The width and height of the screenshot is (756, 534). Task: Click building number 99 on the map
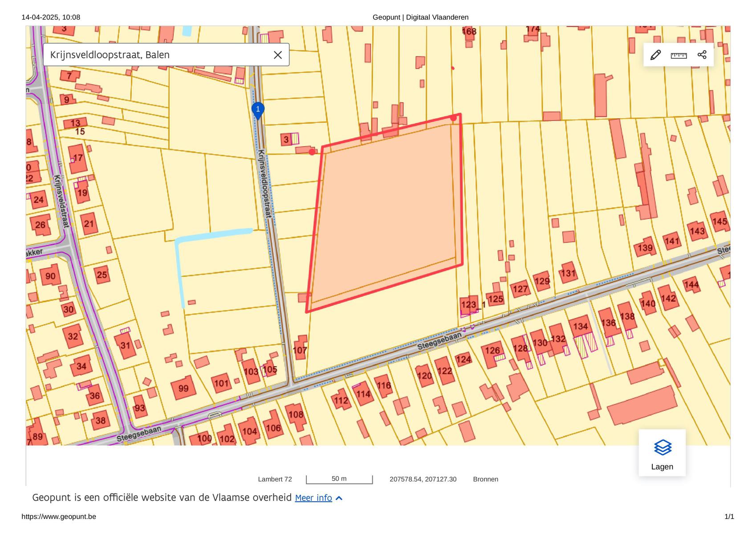183,388
